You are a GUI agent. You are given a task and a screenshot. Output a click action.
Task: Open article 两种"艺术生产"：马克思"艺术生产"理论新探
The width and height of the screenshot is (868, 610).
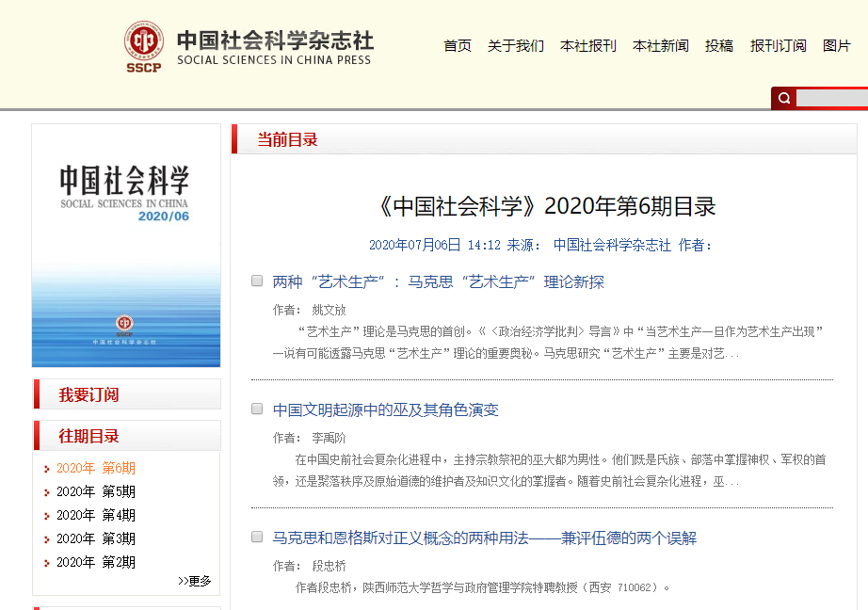point(439,282)
